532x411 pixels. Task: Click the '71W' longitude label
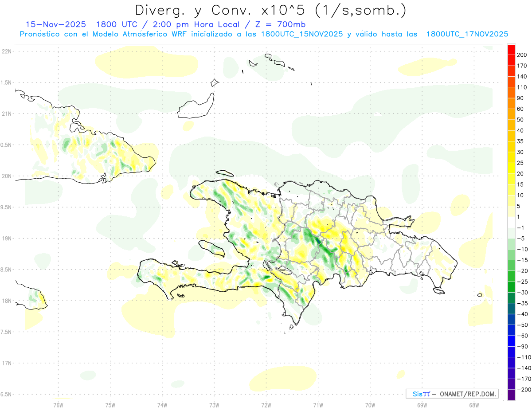(x=318, y=405)
